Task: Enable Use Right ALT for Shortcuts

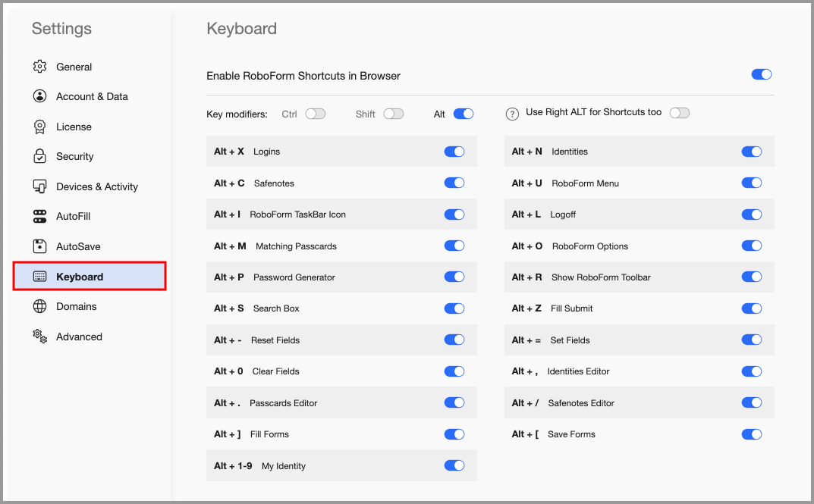Action: click(680, 112)
